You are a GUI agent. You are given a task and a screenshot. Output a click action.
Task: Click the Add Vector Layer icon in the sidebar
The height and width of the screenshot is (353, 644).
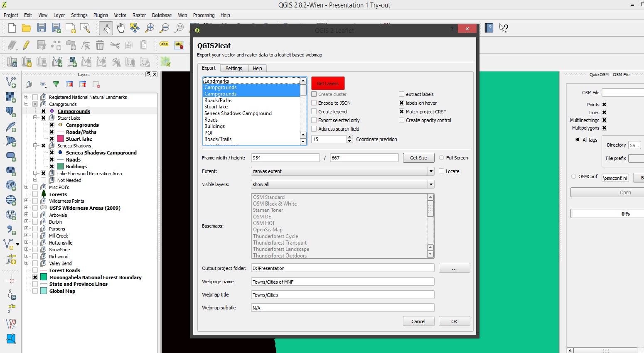[11, 82]
